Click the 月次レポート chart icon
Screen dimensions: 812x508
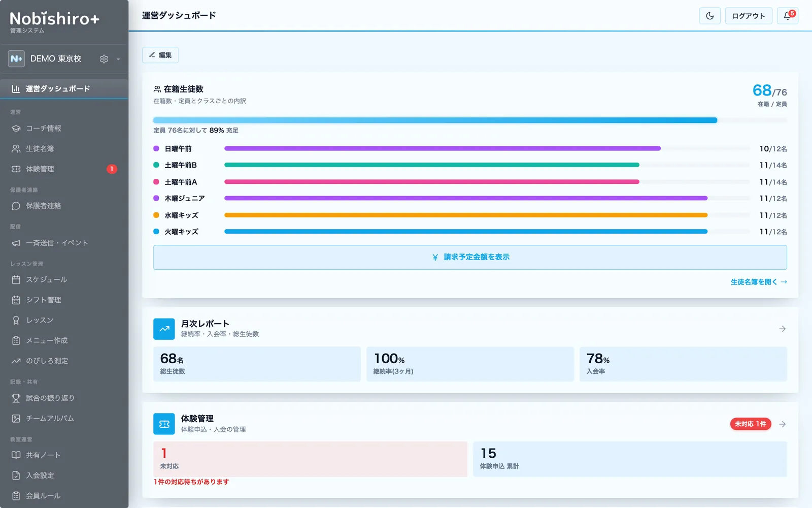[164, 329]
